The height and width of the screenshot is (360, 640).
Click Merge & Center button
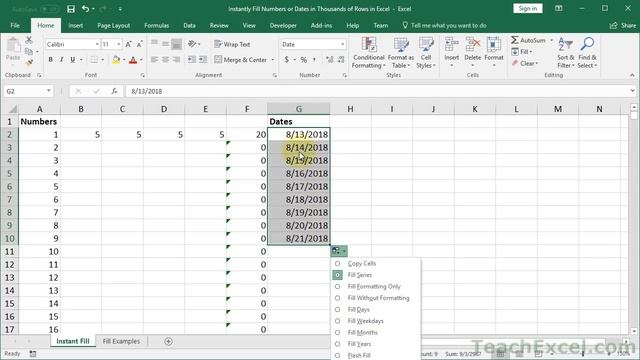pyautogui.click(x=241, y=60)
